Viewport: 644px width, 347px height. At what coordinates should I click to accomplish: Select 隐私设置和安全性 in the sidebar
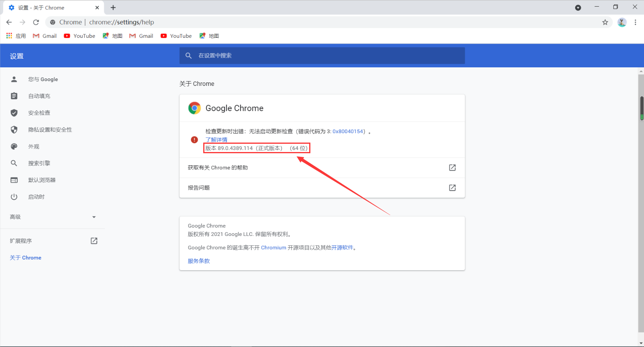point(50,130)
